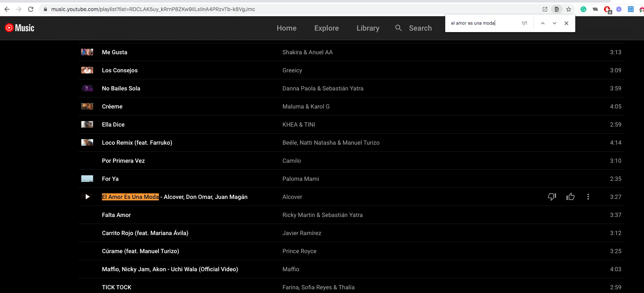The width and height of the screenshot is (644, 293).
Task: Click the For Ya thumbnail
Action: [87, 179]
